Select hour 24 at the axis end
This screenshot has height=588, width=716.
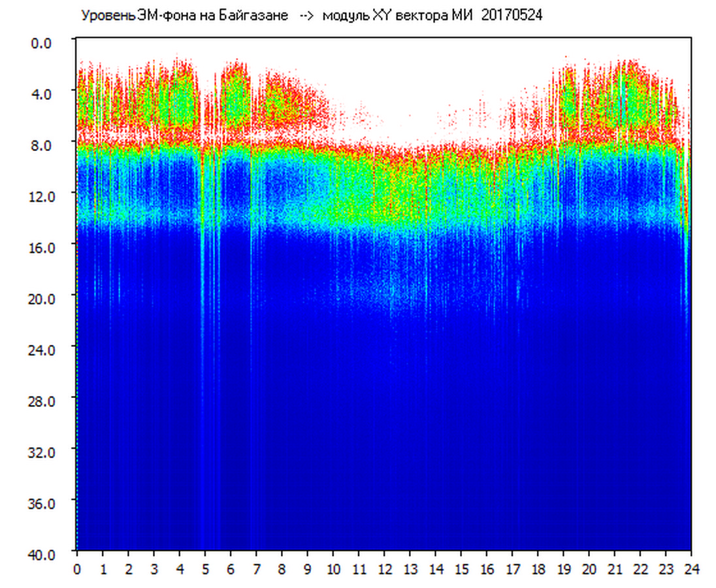click(x=691, y=568)
